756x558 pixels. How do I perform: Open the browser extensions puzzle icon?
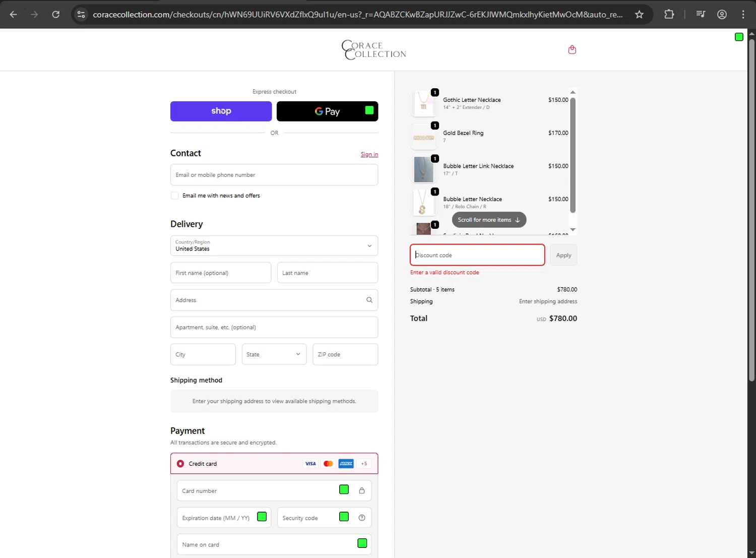point(669,15)
